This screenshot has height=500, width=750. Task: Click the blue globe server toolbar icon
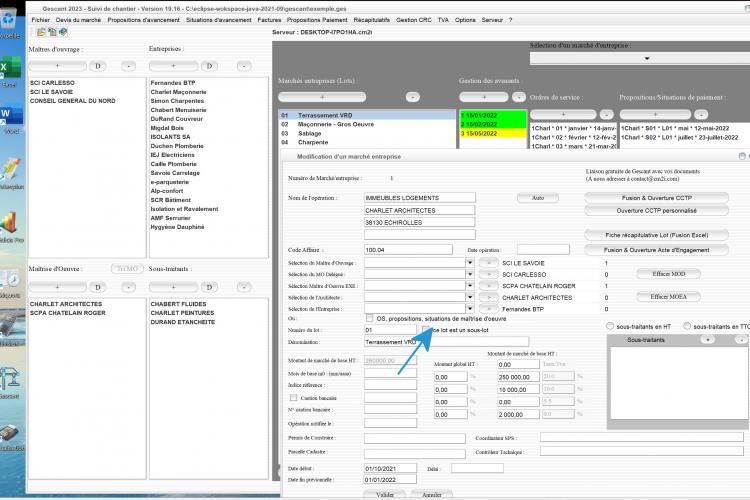(x=63, y=32)
